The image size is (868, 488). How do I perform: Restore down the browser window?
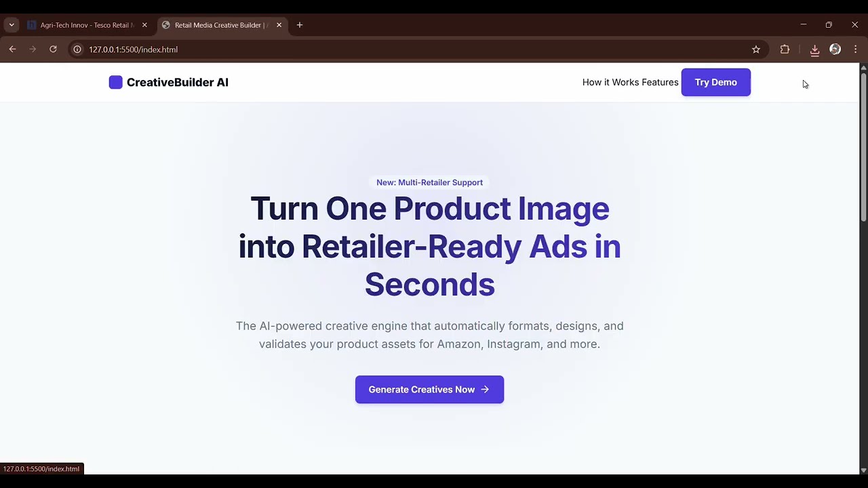(x=829, y=25)
